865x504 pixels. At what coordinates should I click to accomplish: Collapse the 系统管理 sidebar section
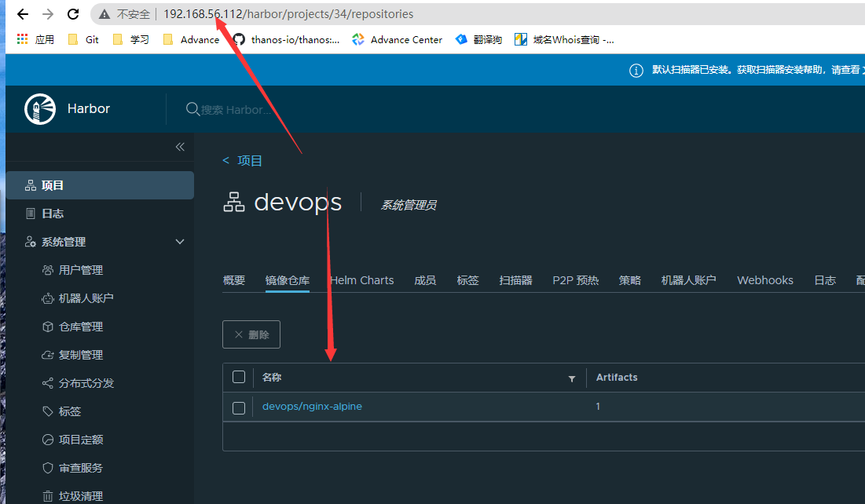(x=180, y=242)
